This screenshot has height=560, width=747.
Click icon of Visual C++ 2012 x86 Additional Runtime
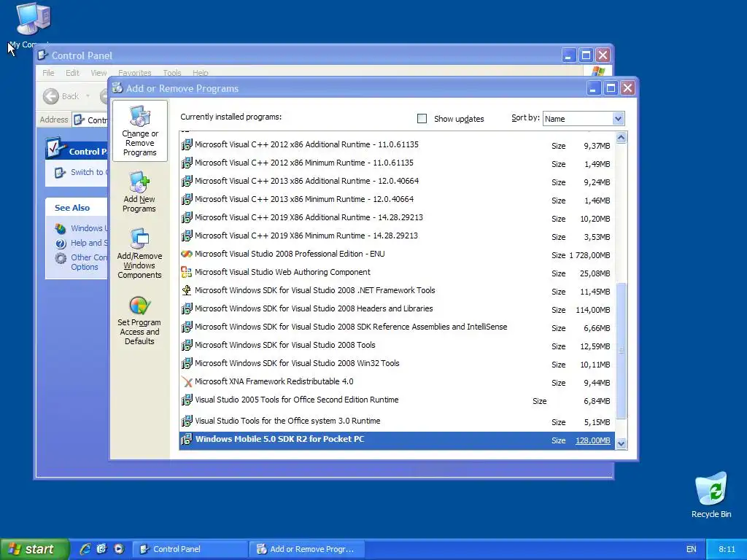coord(187,144)
